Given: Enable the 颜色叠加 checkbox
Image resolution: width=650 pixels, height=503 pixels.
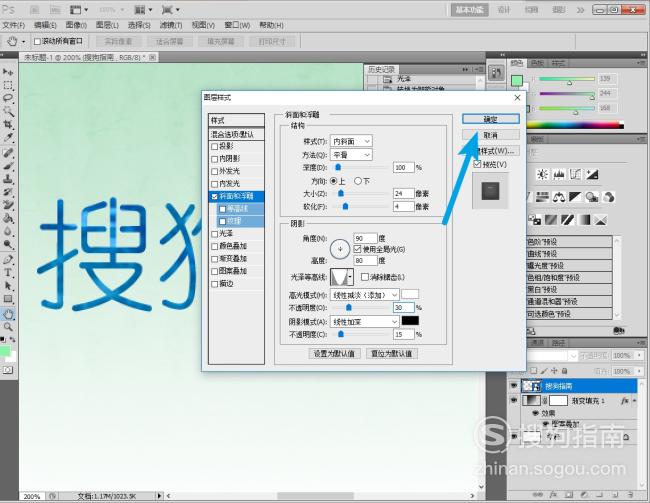Looking at the screenshot, I should pos(214,246).
